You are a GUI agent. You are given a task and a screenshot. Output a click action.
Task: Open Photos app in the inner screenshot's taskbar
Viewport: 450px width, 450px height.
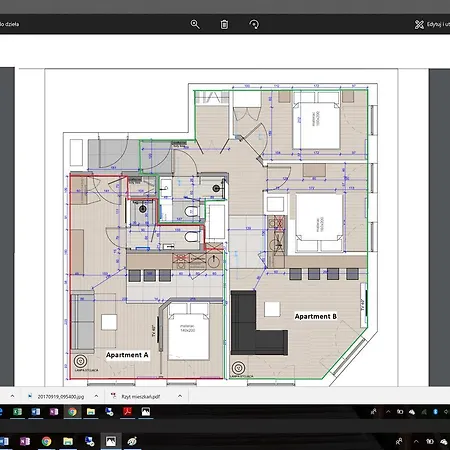coord(146,412)
